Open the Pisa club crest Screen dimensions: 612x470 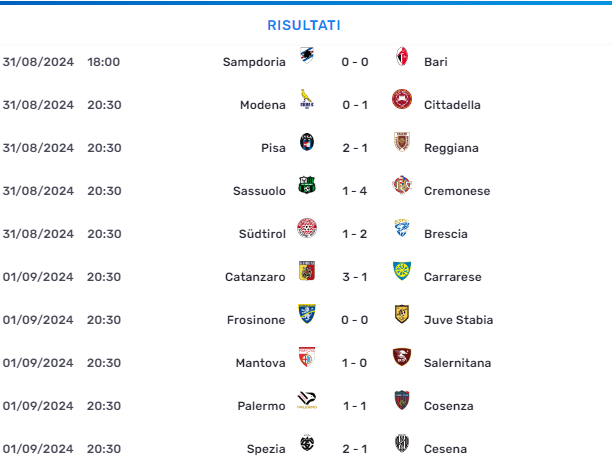(x=307, y=142)
